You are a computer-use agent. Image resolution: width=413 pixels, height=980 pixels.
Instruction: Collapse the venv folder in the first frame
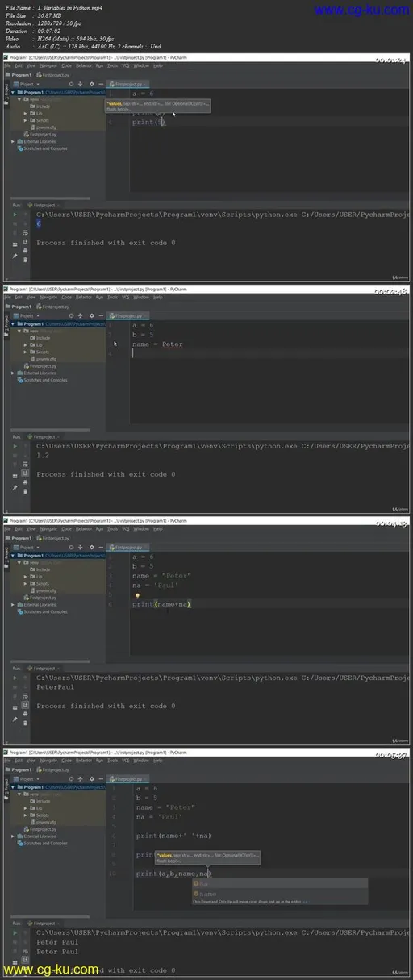19,99
